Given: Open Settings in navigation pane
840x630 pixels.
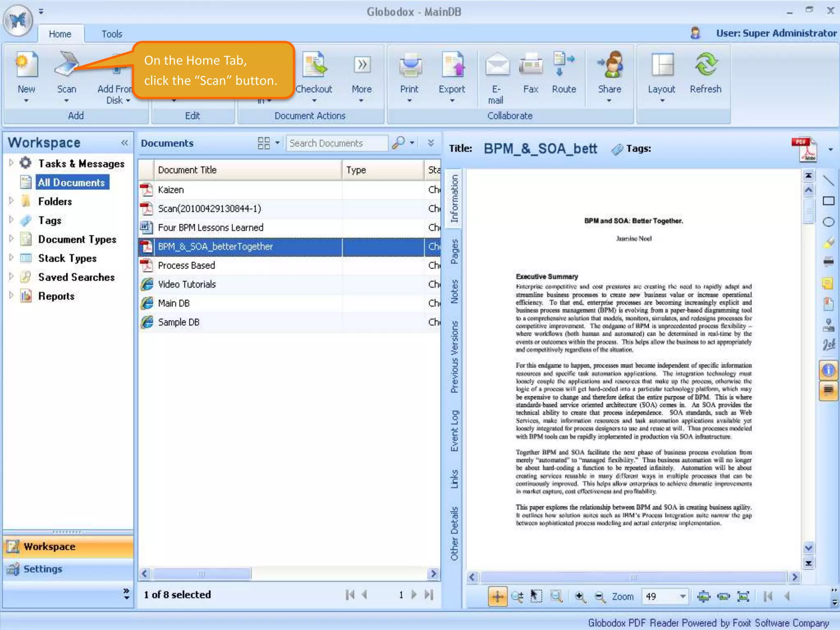Looking at the screenshot, I should coord(43,569).
